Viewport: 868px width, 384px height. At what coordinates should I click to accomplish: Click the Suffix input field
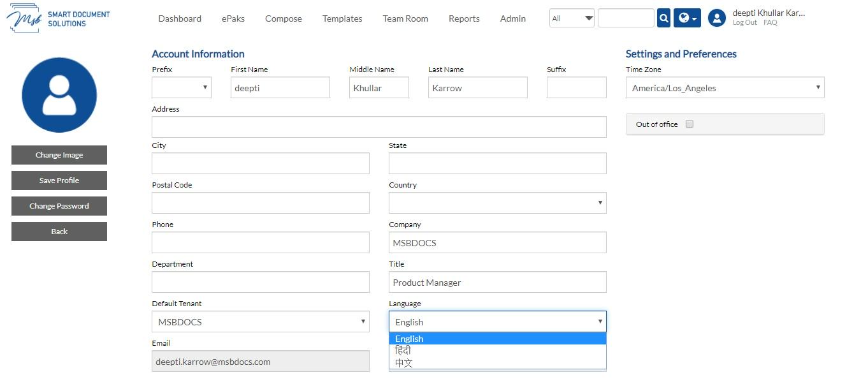coord(577,87)
